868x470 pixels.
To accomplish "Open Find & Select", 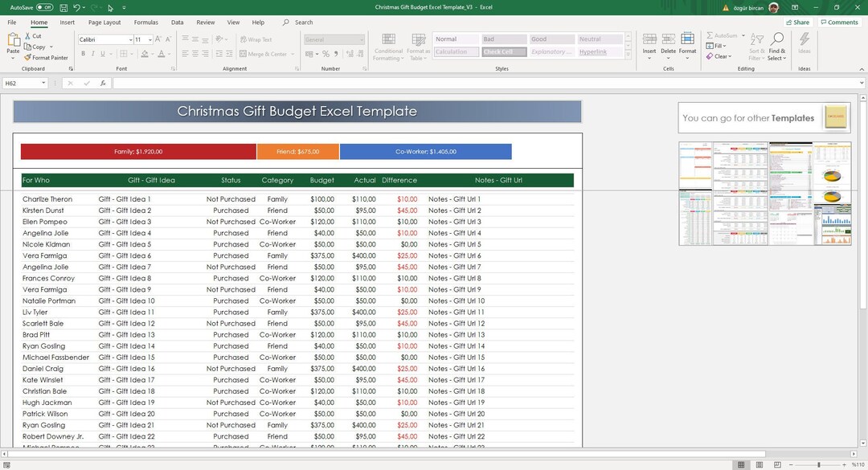I will tap(776, 47).
